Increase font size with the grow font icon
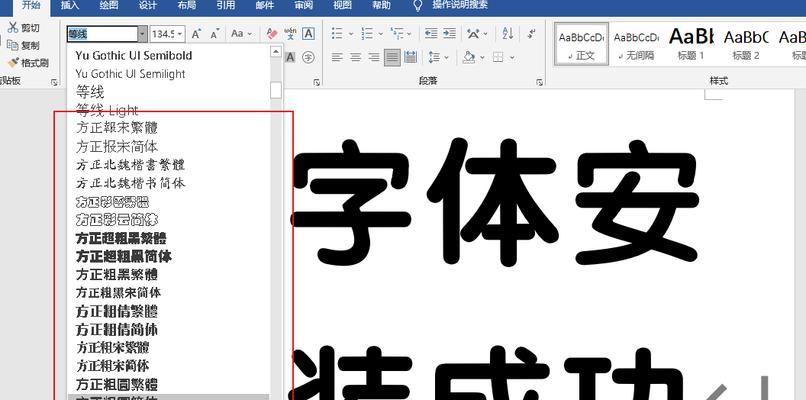 tap(196, 34)
